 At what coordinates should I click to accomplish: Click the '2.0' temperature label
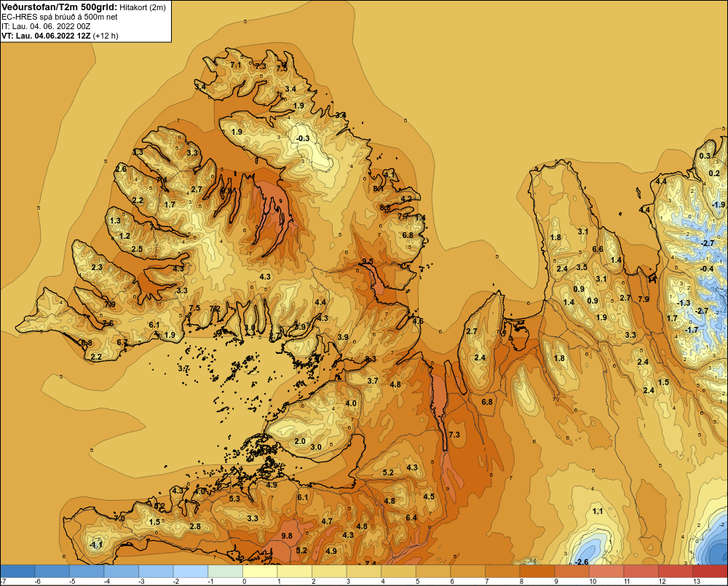click(300, 440)
